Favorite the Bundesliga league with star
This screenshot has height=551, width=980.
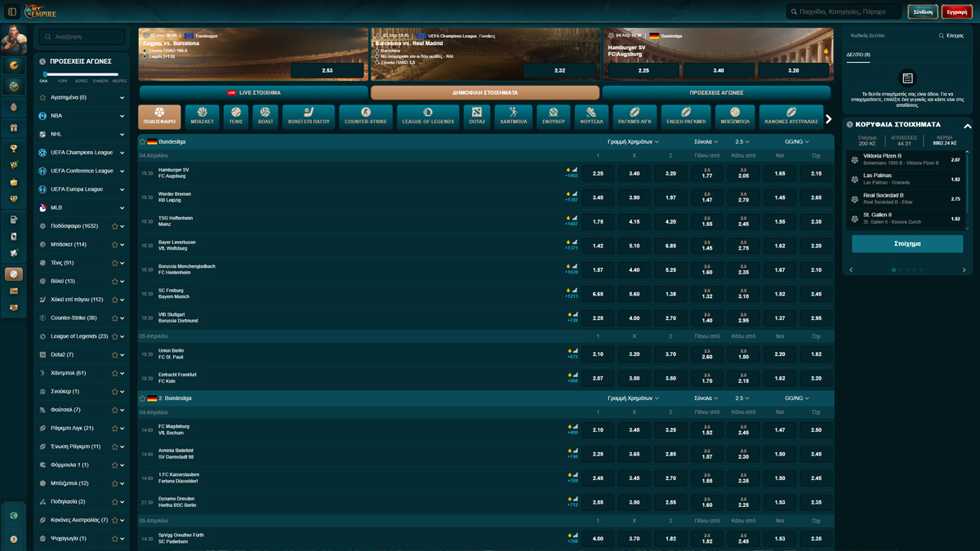click(x=143, y=142)
